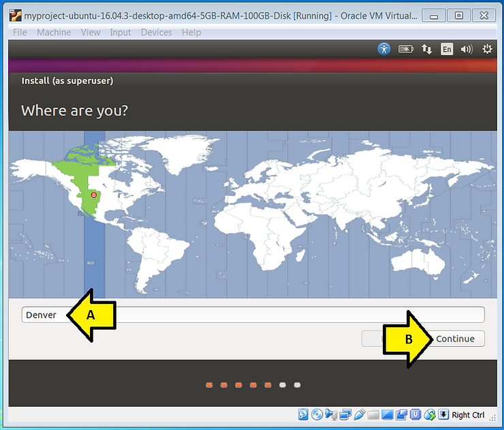The image size is (504, 430).
Task: Click the battery indicator icon
Action: pos(405,49)
